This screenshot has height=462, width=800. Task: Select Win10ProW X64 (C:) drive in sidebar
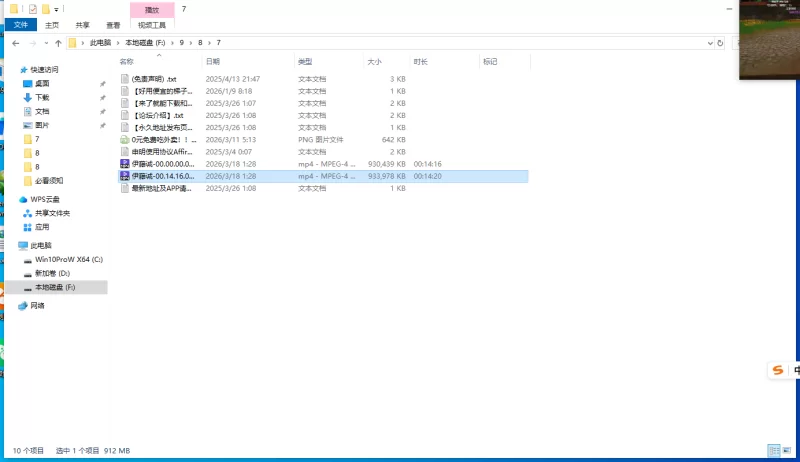pos(68,259)
